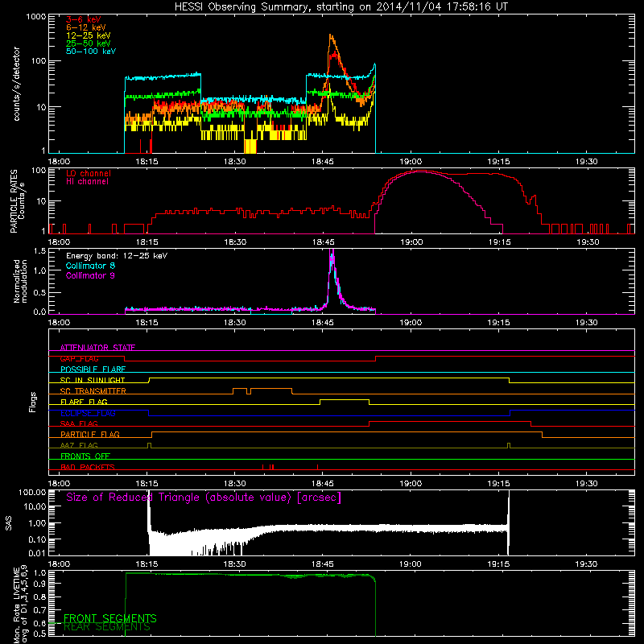644x644 pixels.
Task: Select the cyan 50-100 keV legend label
Action: coord(91,52)
